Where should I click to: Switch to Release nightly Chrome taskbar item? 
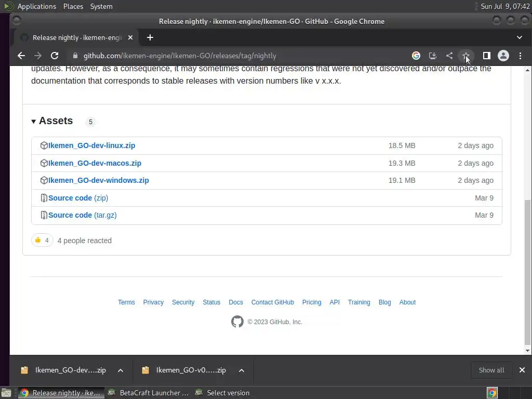pyautogui.click(x=61, y=393)
